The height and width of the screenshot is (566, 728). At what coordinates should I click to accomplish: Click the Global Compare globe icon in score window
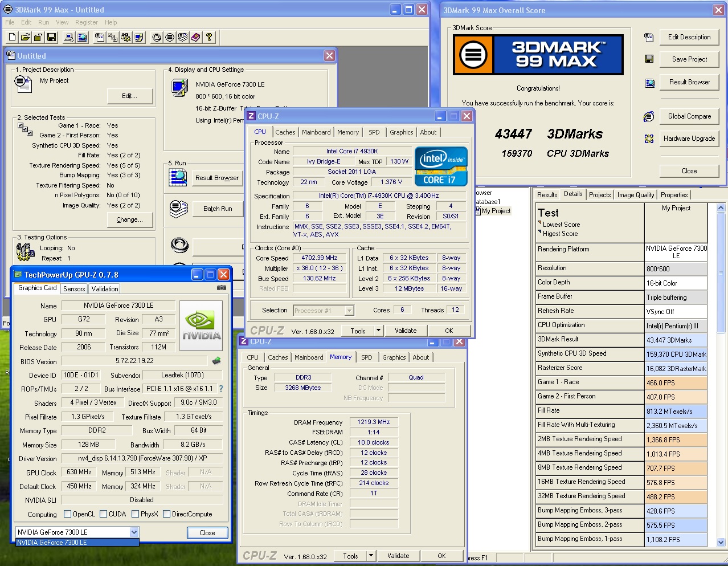[649, 116]
